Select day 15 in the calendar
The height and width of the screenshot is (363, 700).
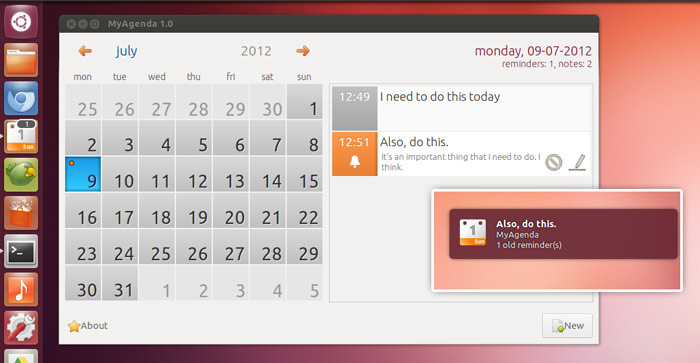(x=304, y=174)
